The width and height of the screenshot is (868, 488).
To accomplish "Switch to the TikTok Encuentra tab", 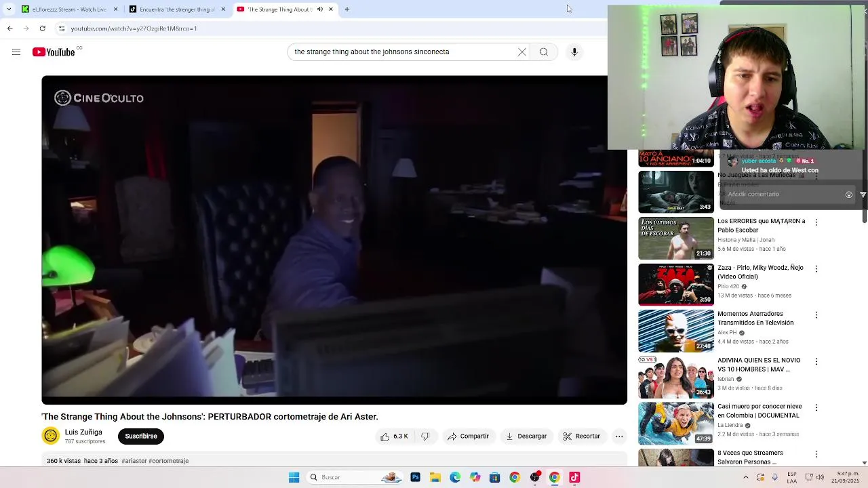I will click(176, 9).
